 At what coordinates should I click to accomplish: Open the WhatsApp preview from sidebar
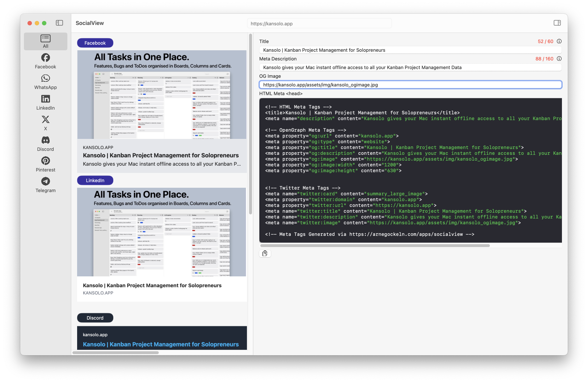(x=46, y=82)
